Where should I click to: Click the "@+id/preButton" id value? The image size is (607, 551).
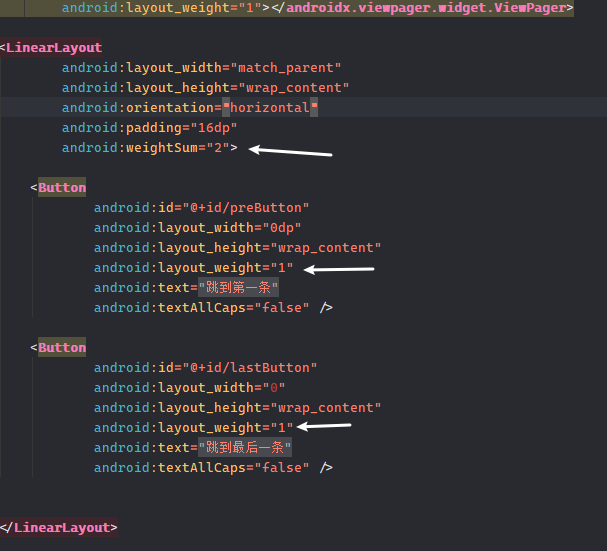[246, 208]
